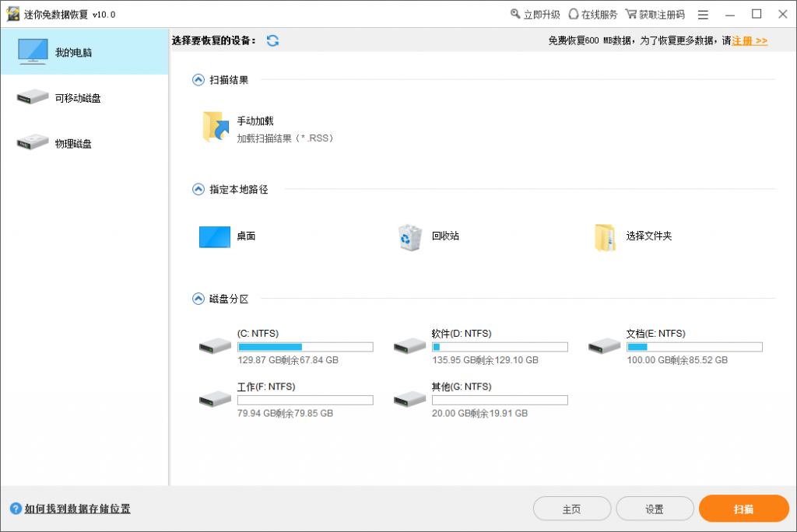797x532 pixels.
Task: Choose the 回收站 recycle bin icon
Action: click(409, 237)
